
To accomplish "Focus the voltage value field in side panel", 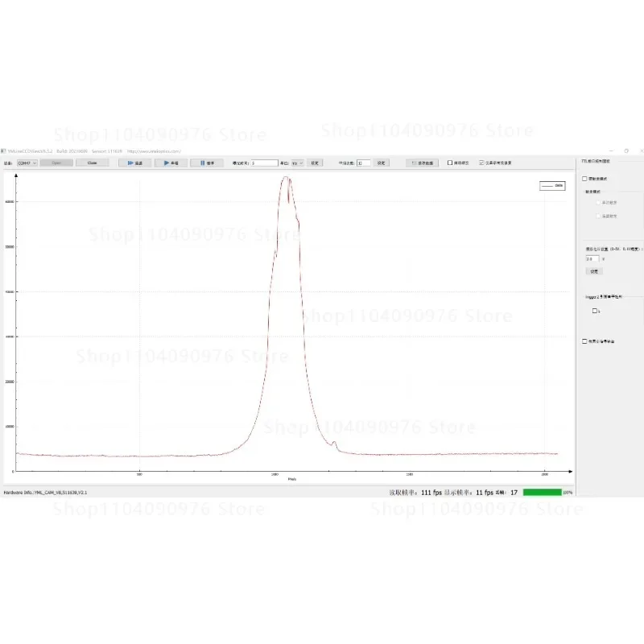I will coord(592,258).
